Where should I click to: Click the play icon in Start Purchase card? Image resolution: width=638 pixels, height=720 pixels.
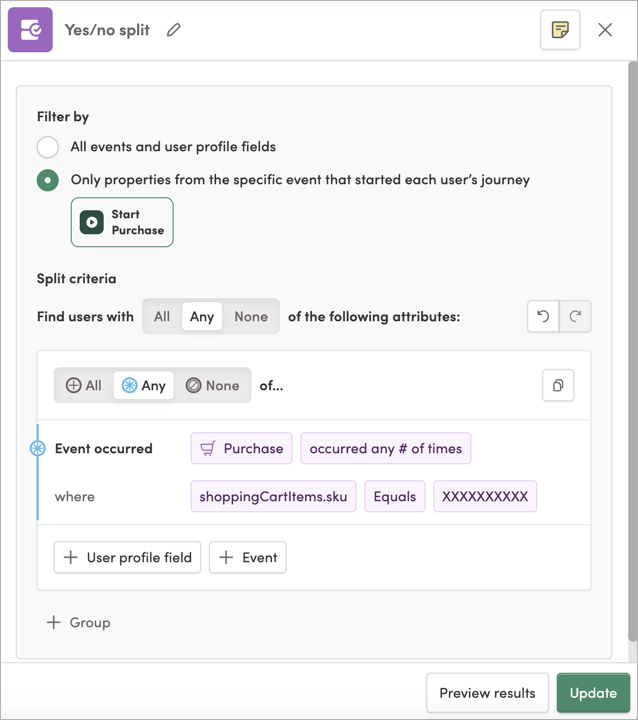click(92, 222)
